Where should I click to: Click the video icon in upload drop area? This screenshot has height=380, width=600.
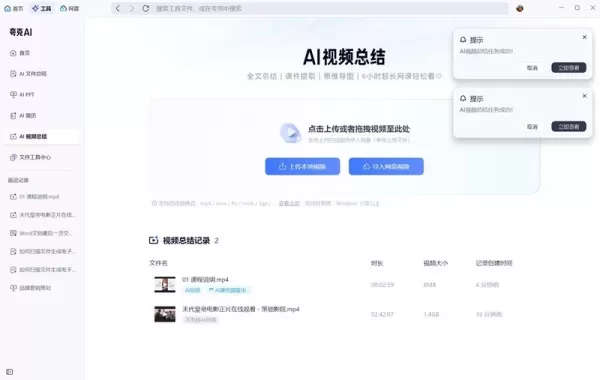tap(290, 133)
